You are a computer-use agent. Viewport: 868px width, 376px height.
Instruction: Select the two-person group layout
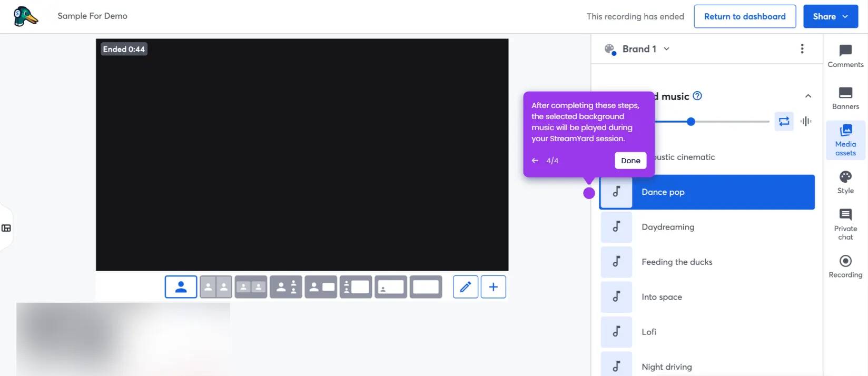coord(251,287)
